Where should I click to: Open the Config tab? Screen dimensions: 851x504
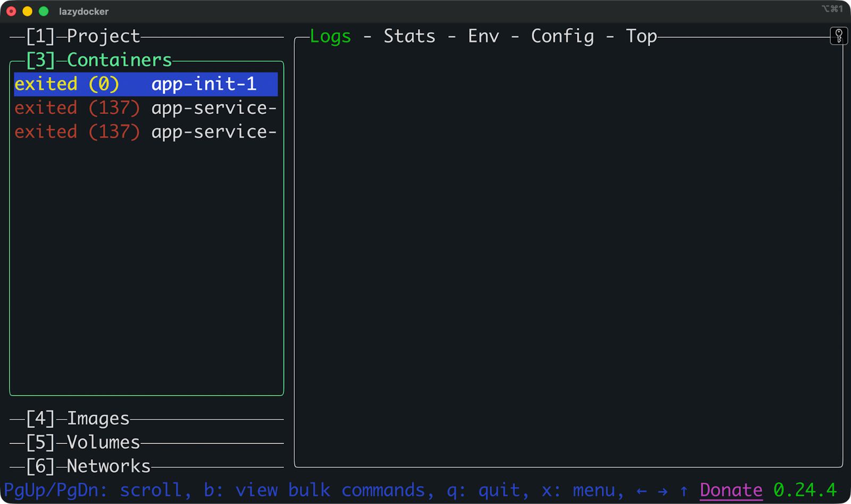tap(562, 36)
